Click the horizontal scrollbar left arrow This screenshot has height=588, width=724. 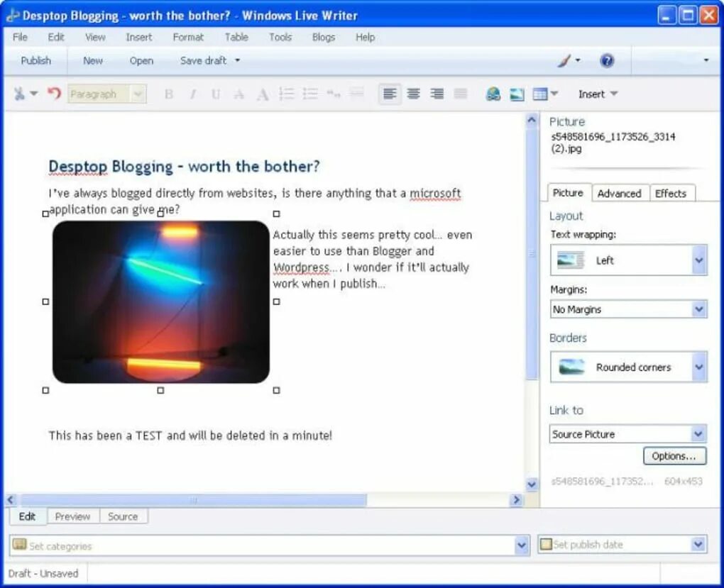(11, 500)
